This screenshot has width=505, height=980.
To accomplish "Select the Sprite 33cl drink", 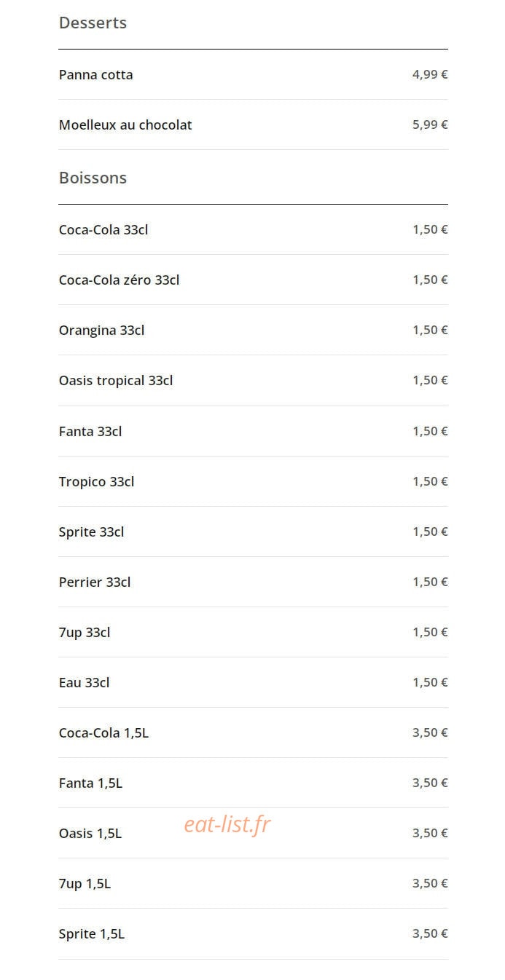I will (253, 532).
